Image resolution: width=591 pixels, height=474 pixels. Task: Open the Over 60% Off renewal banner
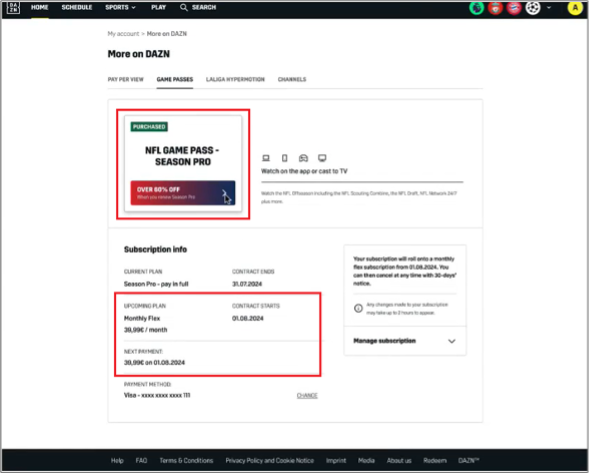tap(183, 193)
